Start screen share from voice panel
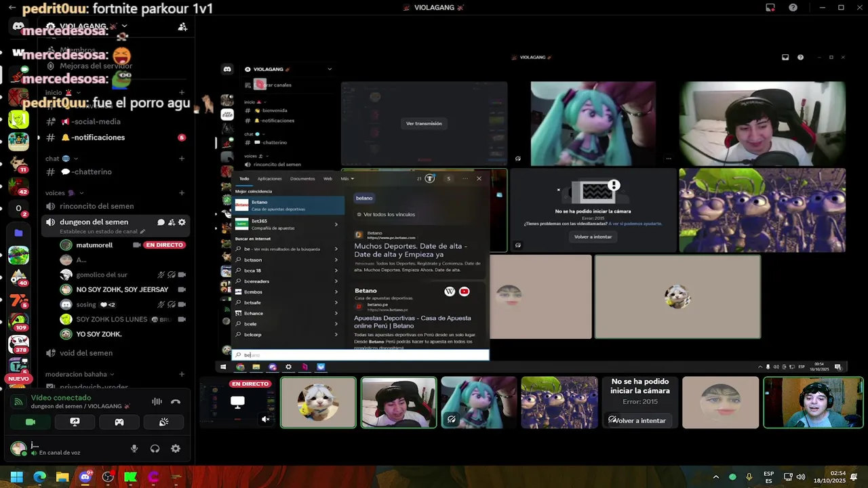 point(75,422)
